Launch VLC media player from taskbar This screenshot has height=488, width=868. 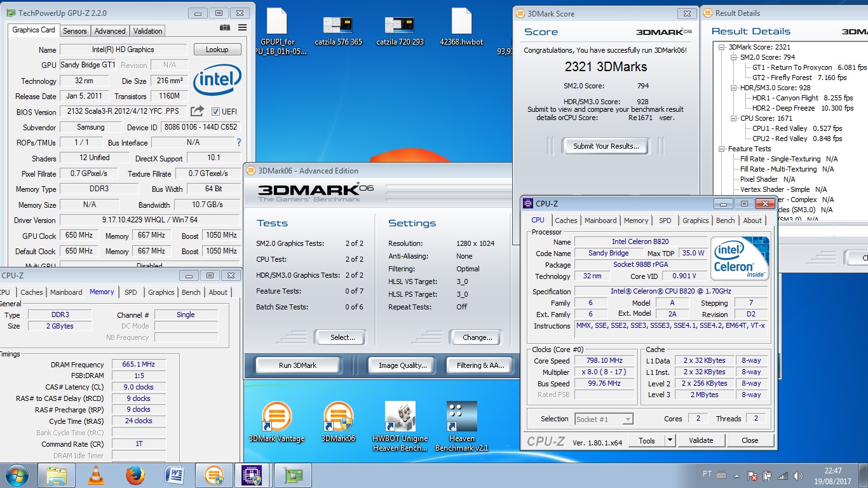[x=96, y=475]
